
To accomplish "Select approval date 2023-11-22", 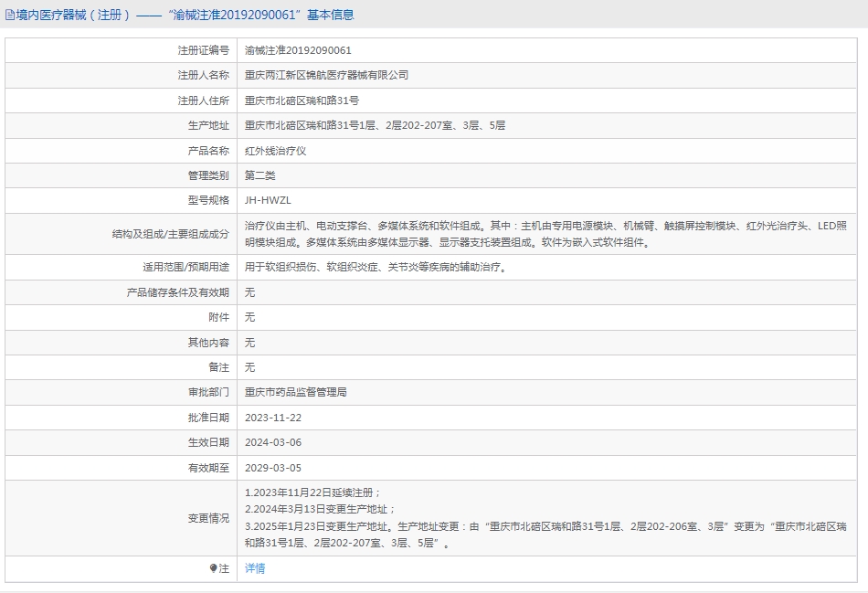I will click(x=273, y=418).
